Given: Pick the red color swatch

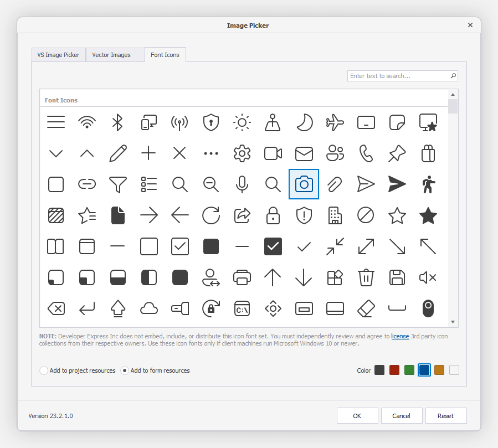Looking at the screenshot, I should coord(394,370).
